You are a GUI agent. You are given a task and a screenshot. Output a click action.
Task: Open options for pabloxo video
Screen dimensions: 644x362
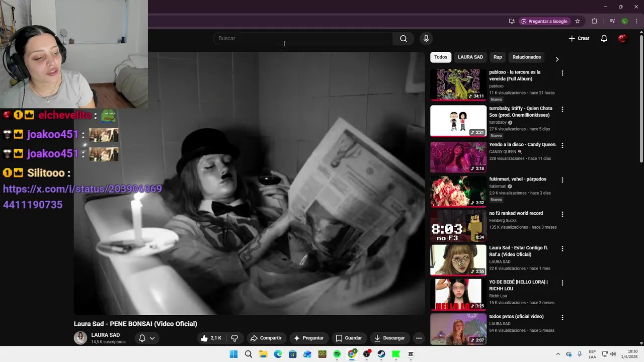562,73
